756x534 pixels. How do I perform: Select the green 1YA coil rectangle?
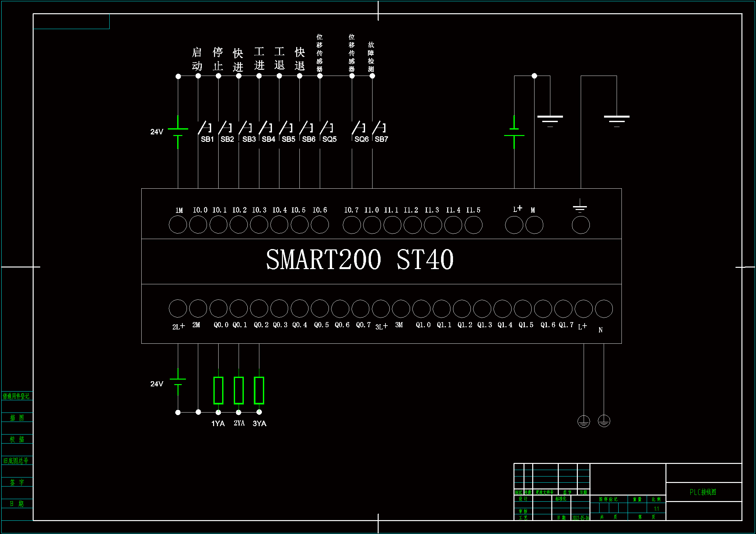click(218, 391)
